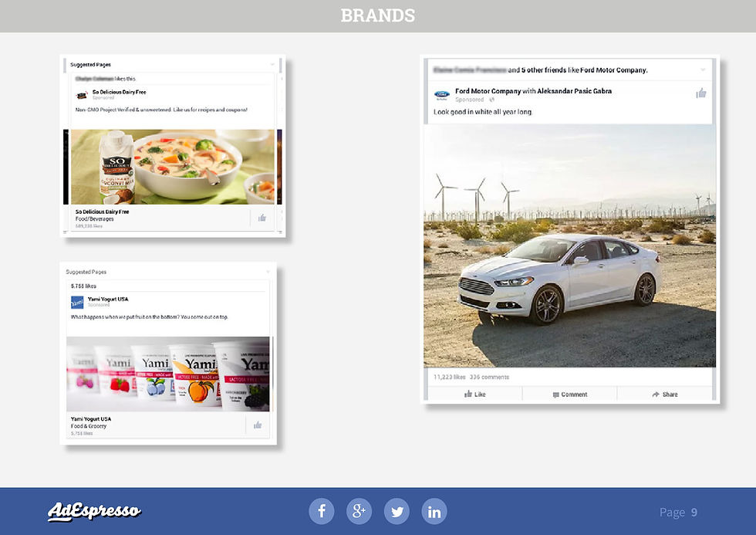Click Comment button under the Ford post
756x535 pixels.
[570, 394]
